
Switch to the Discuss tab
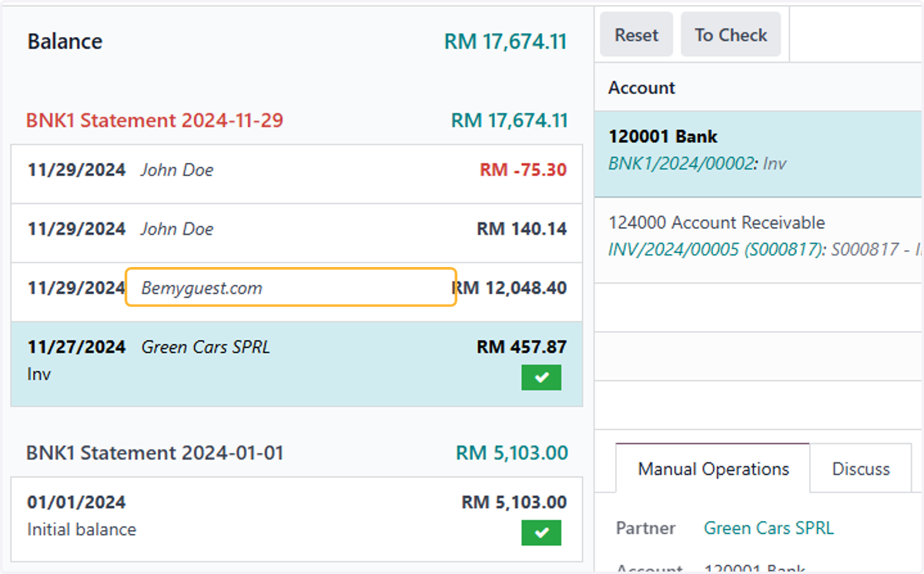[861, 469]
